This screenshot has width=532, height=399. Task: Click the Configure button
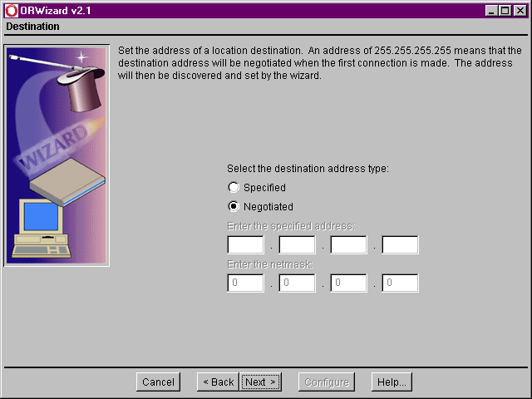325,382
